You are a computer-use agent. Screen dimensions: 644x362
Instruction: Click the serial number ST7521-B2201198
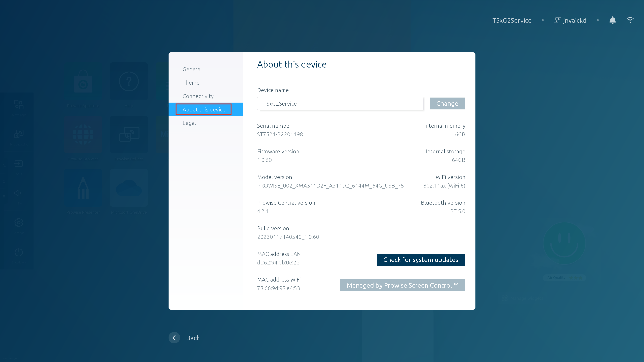(x=280, y=134)
